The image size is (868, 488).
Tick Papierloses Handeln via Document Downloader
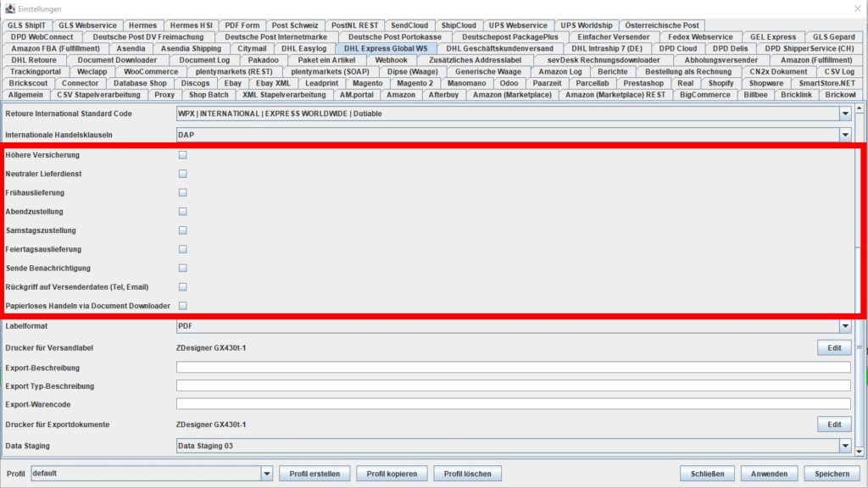183,305
